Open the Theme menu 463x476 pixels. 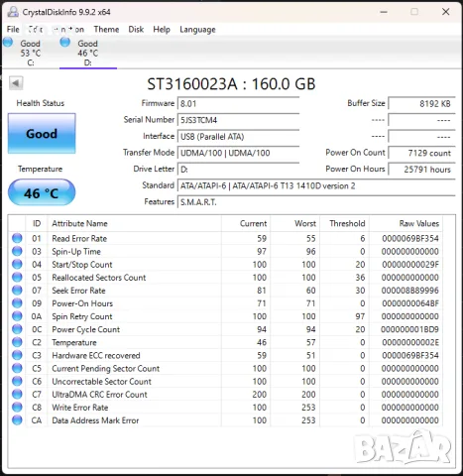(x=106, y=29)
